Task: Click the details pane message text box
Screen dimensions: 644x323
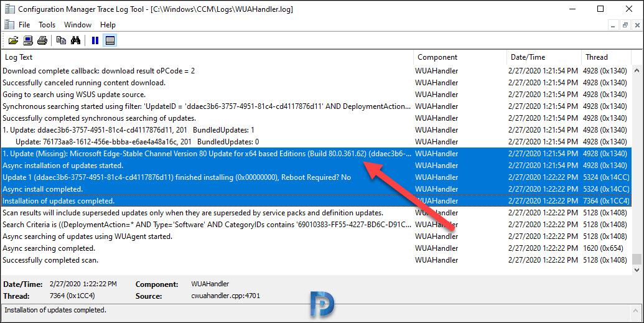Action: (316, 312)
